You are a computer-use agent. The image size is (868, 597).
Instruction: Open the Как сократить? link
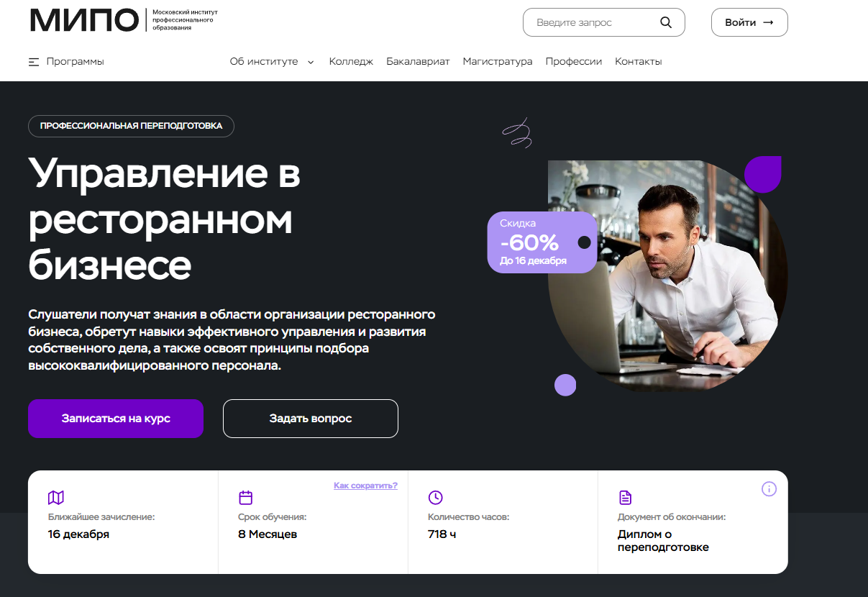[x=365, y=486]
